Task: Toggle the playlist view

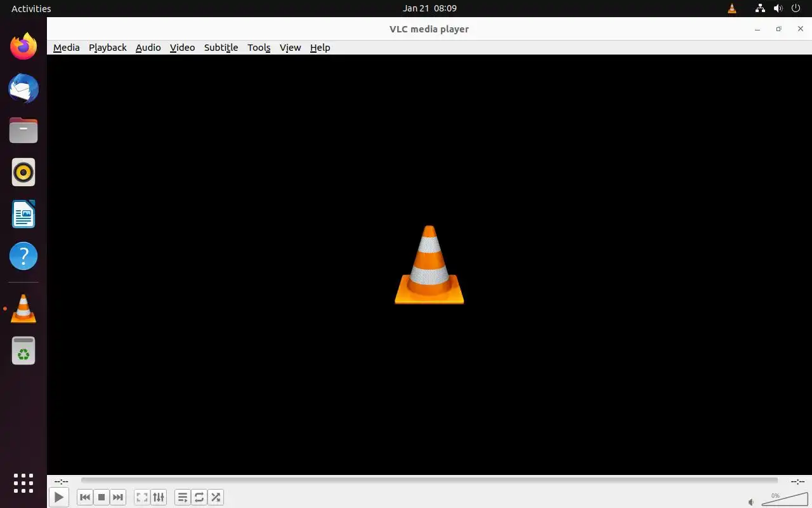Action: pyautogui.click(x=183, y=497)
